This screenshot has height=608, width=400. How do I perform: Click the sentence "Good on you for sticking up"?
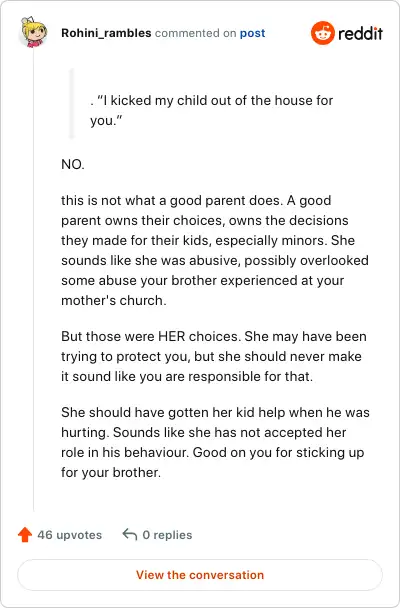pyautogui.click(x=278, y=453)
